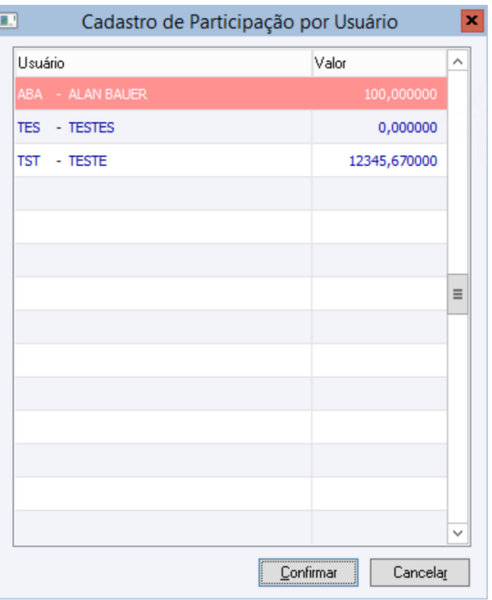Click the 0,000000 value cell
This screenshot has width=492, height=600.
click(x=380, y=127)
